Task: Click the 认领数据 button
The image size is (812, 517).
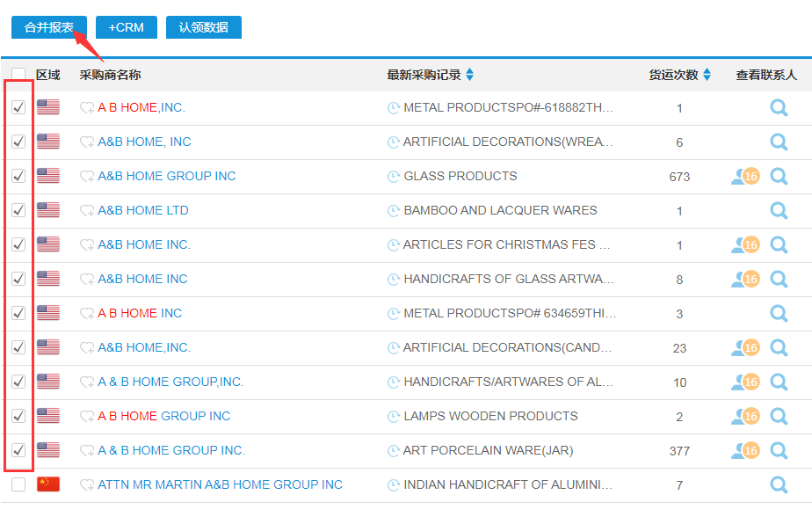Action: 204,27
